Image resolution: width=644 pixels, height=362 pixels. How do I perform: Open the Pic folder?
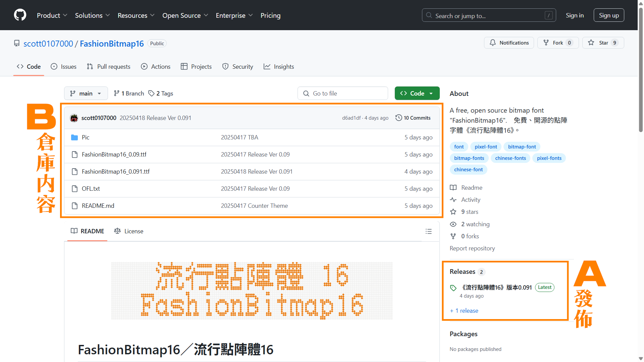coord(86,137)
